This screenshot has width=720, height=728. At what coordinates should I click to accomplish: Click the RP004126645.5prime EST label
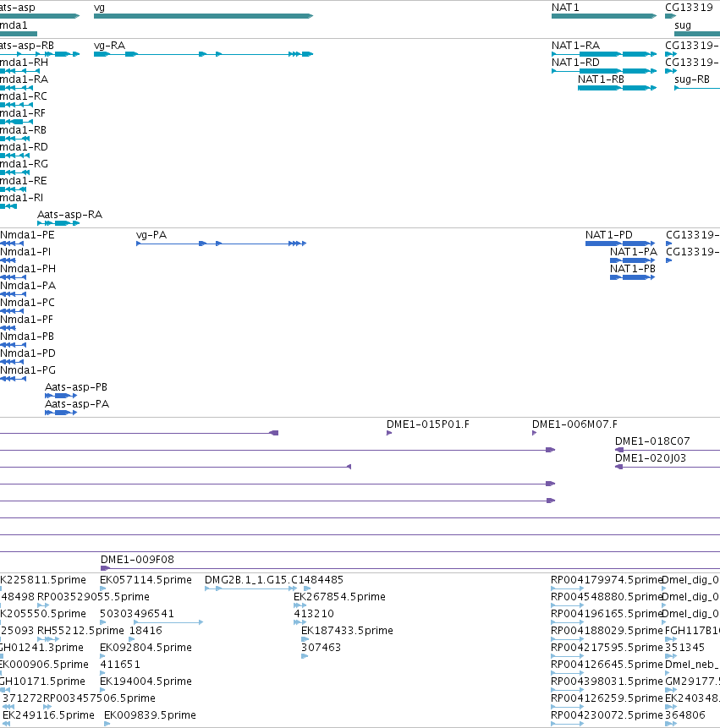[606, 665]
